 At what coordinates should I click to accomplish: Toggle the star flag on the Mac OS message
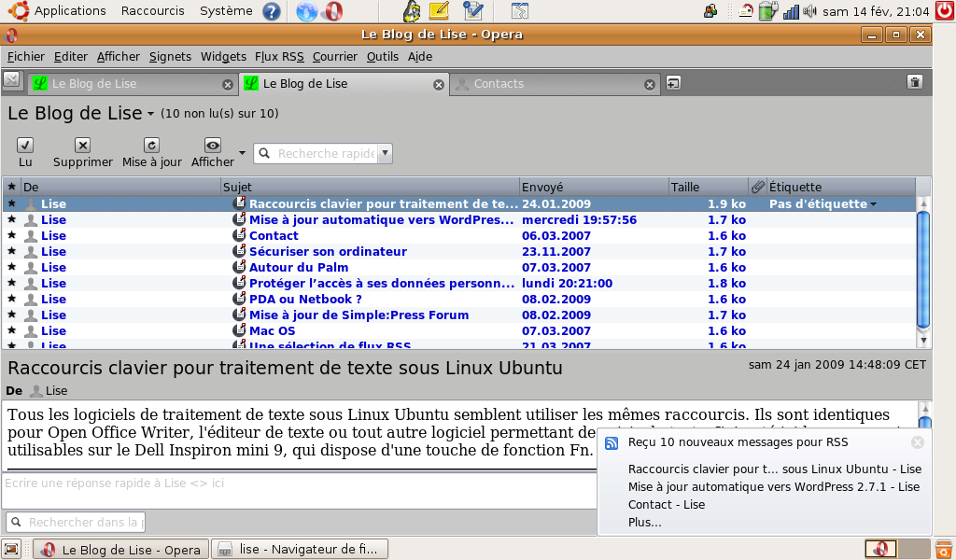pos(12,330)
